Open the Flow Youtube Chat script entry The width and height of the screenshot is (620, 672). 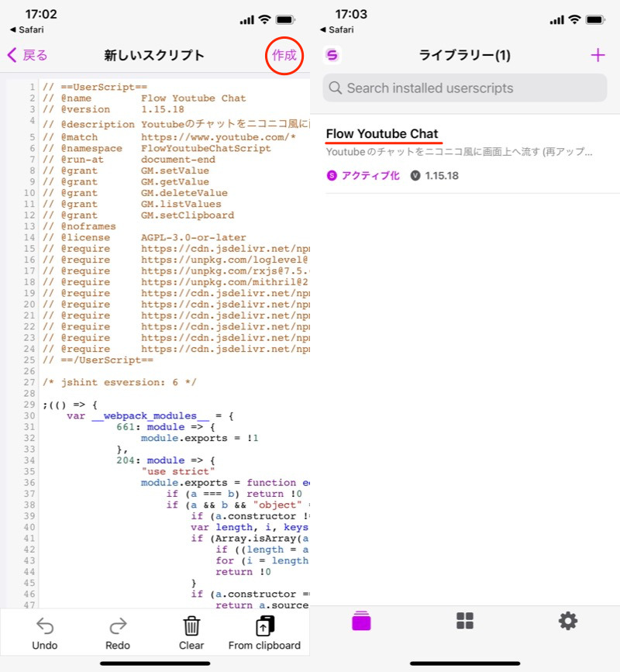coord(382,134)
